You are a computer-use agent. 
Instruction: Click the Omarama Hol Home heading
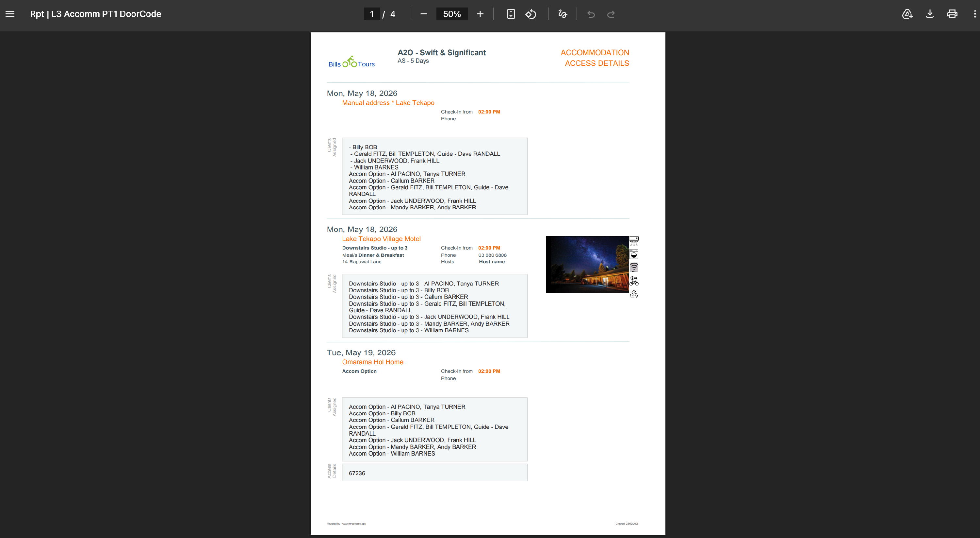372,362
